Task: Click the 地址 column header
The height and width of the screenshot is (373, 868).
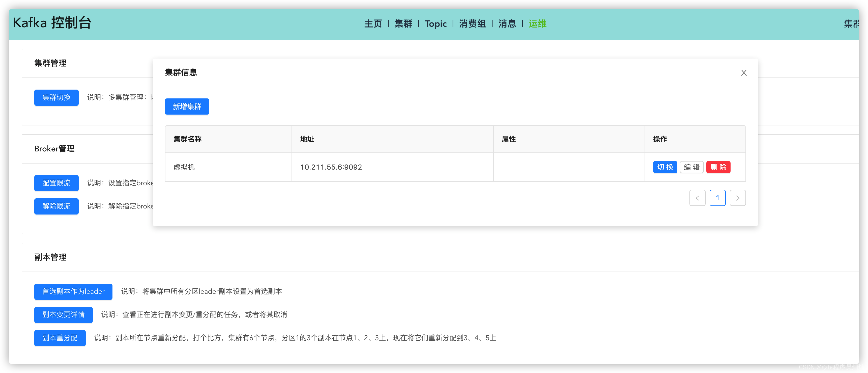Action: 392,139
